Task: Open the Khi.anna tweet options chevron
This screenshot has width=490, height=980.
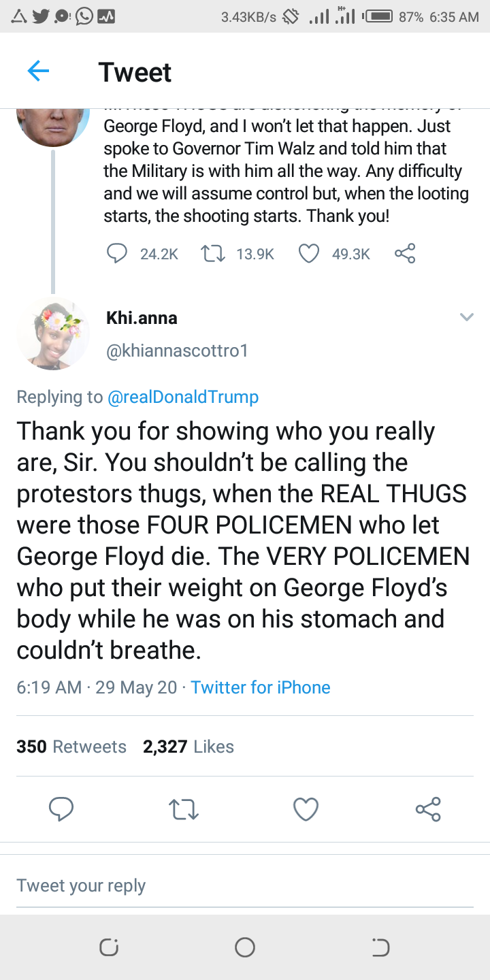Action: (x=466, y=317)
